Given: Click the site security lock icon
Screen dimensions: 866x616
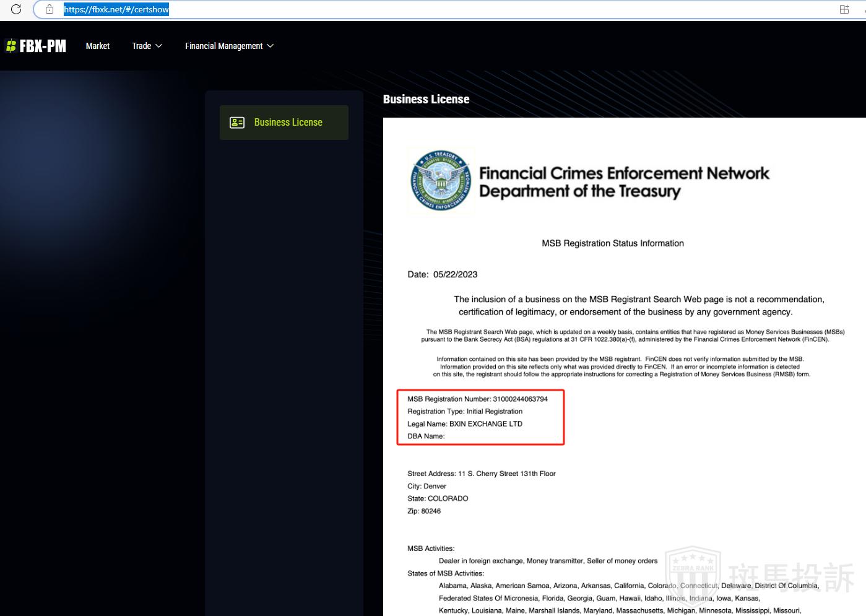Looking at the screenshot, I should (50, 9).
